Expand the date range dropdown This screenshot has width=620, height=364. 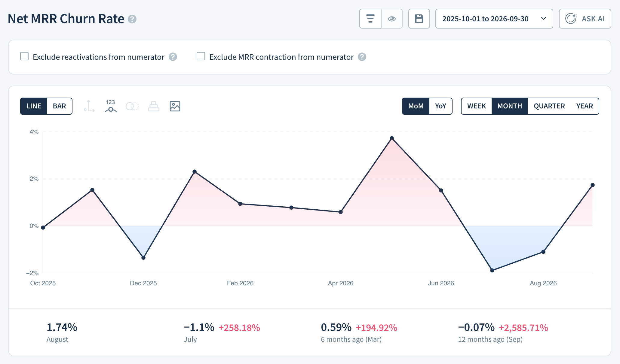point(494,19)
